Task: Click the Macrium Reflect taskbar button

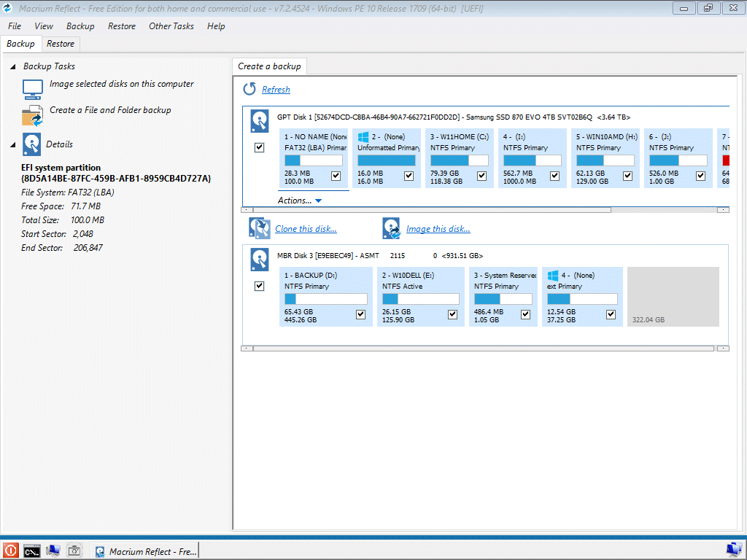Action: pyautogui.click(x=144, y=551)
